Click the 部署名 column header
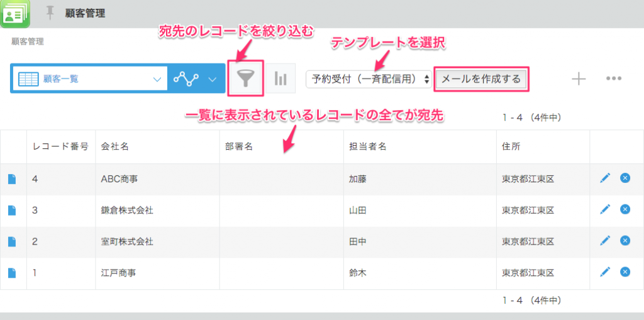This screenshot has height=320, width=644. tap(281, 147)
